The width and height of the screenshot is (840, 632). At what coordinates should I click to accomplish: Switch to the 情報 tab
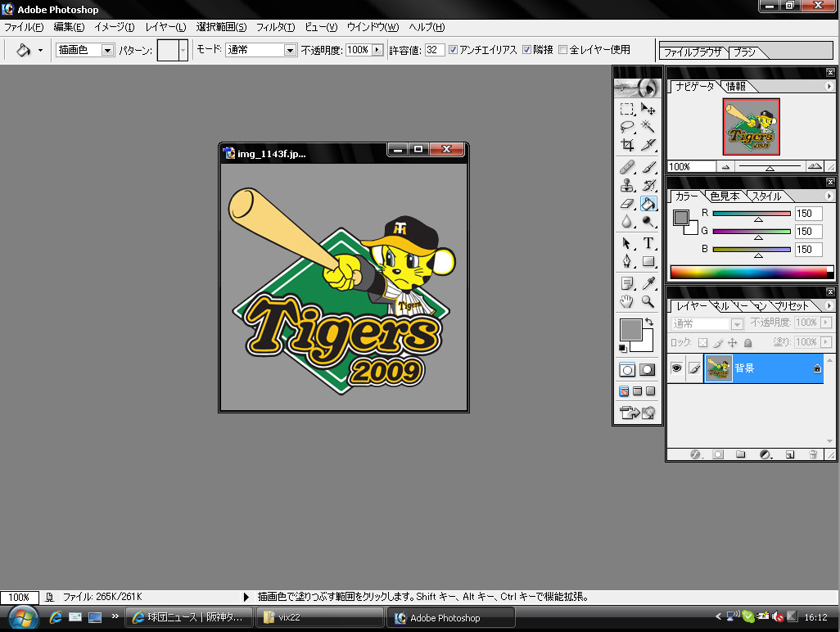click(x=735, y=86)
